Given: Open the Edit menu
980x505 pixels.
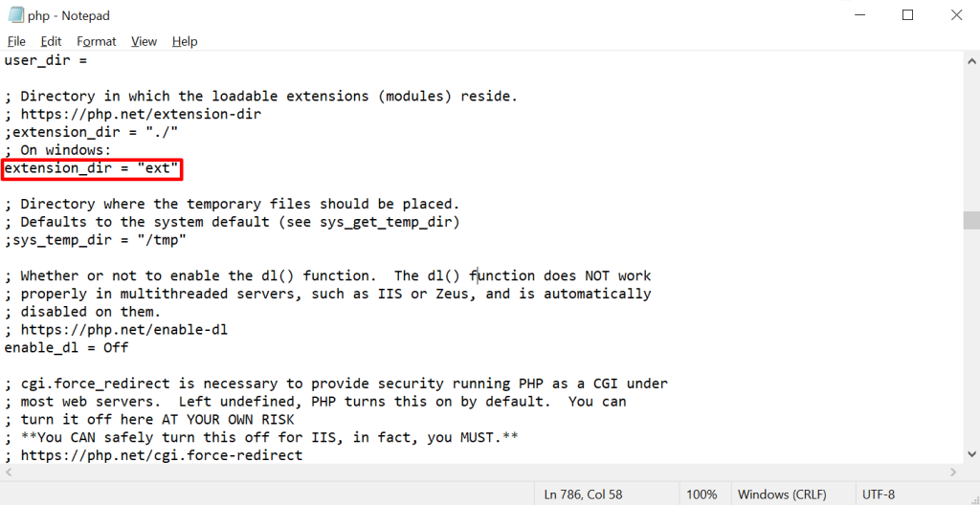Looking at the screenshot, I should [x=51, y=41].
